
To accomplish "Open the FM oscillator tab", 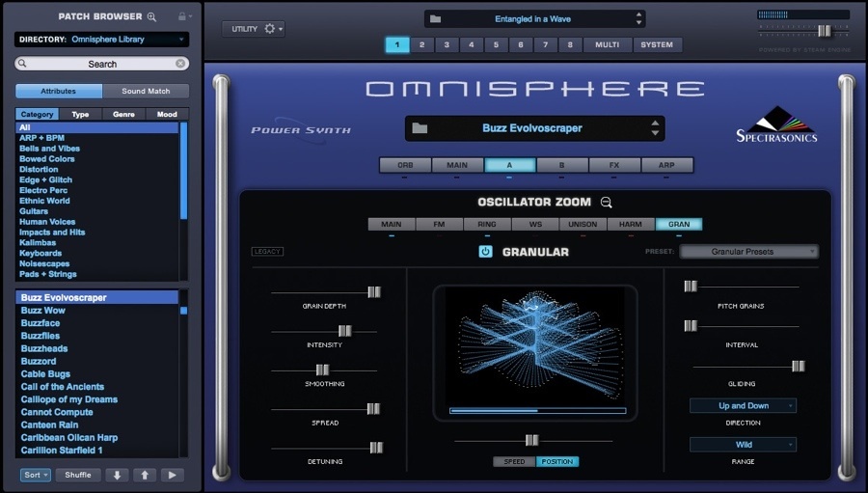I will point(439,225).
